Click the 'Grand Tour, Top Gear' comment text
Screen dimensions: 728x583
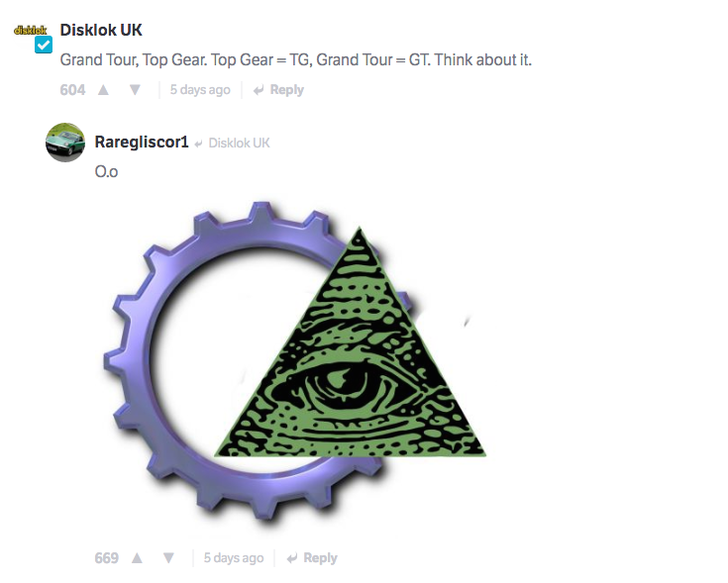point(296,59)
